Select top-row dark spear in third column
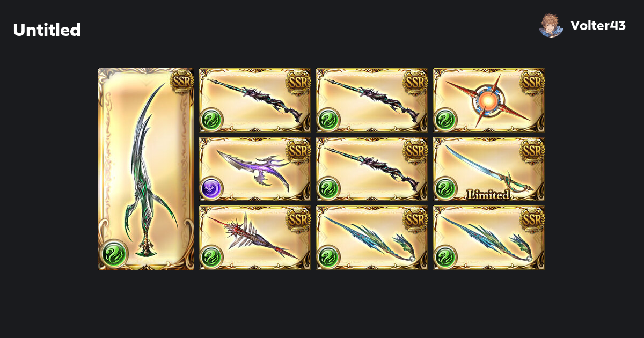The width and height of the screenshot is (644, 338). click(372, 100)
